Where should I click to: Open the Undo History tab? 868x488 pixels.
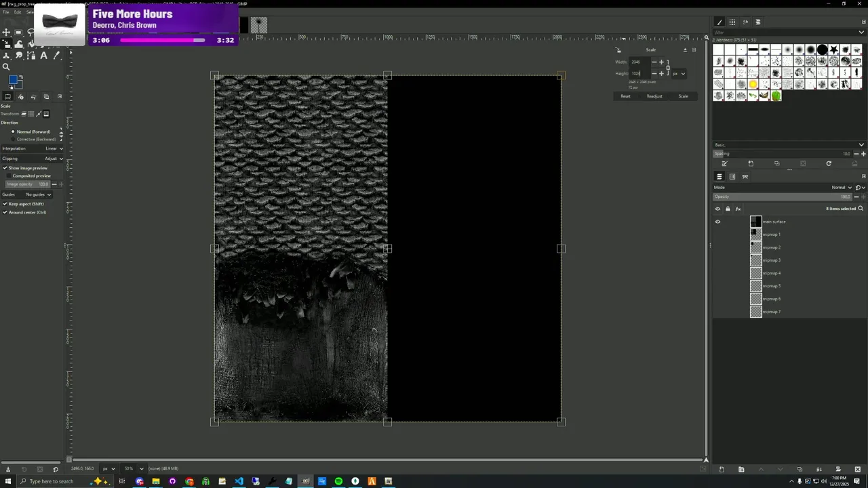coord(33,96)
